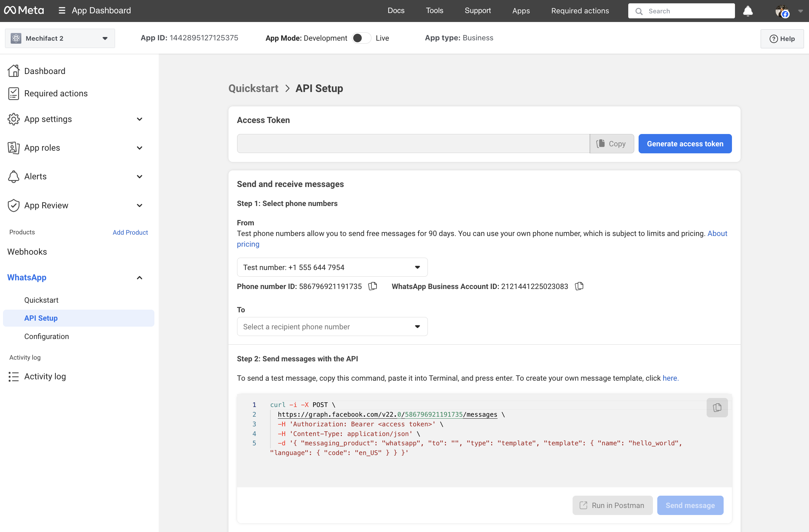Copy the curl command snippet
The height and width of the screenshot is (532, 809).
coord(717,408)
